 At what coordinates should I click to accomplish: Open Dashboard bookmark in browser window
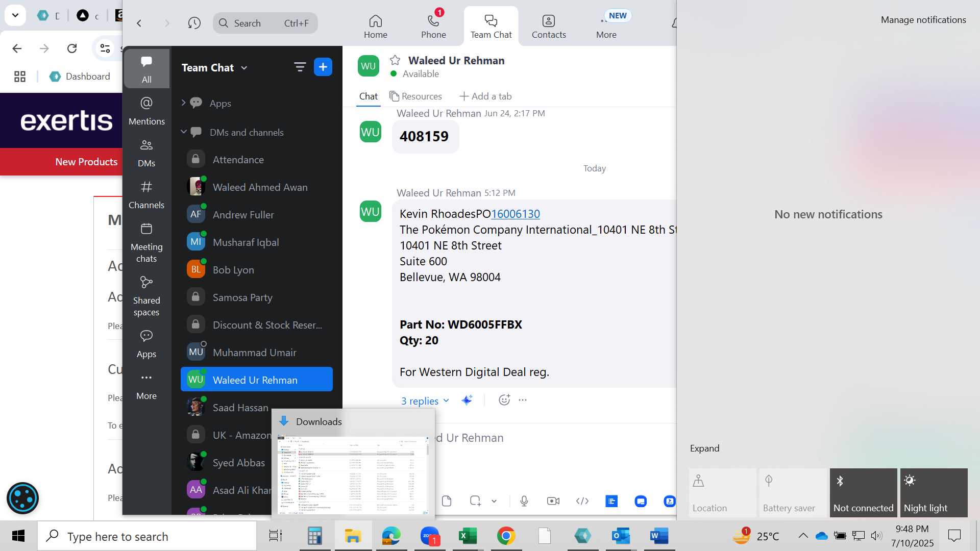[x=80, y=77]
